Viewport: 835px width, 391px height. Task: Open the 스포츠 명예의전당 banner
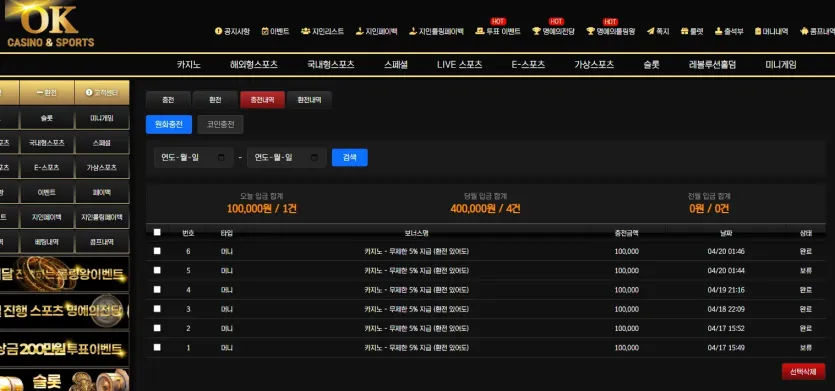point(64,311)
